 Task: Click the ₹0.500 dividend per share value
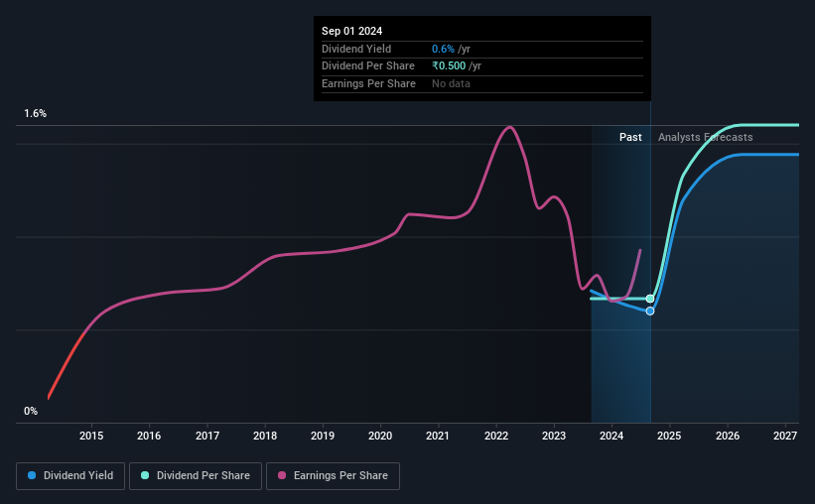click(x=449, y=66)
